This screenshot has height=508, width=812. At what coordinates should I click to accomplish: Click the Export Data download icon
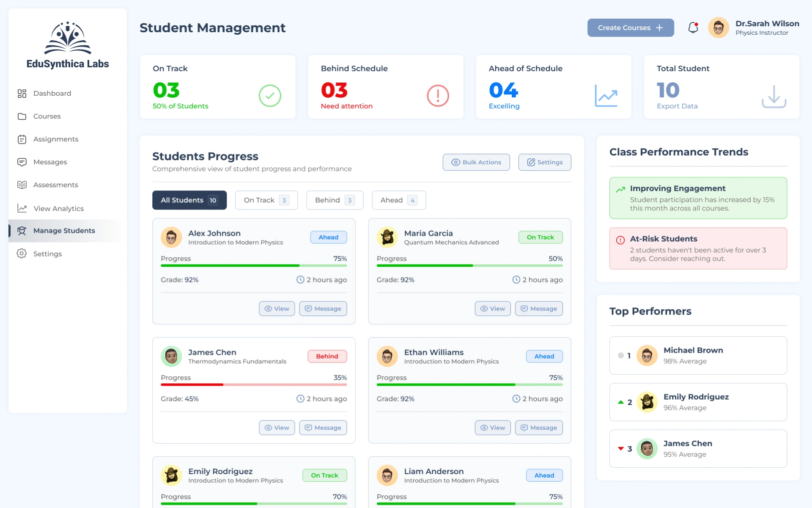coord(774,97)
